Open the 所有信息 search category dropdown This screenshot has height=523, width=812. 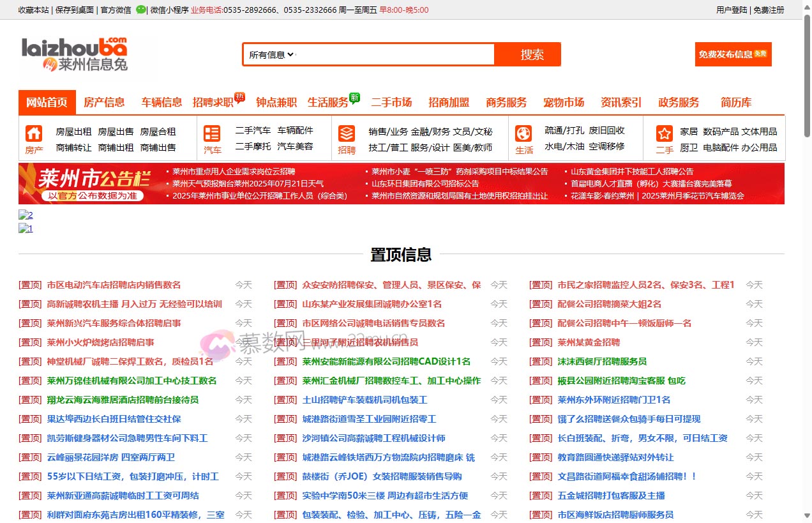point(268,54)
